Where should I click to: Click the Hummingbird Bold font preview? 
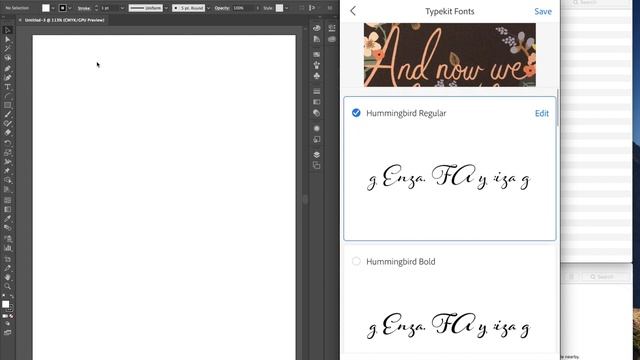point(449,327)
